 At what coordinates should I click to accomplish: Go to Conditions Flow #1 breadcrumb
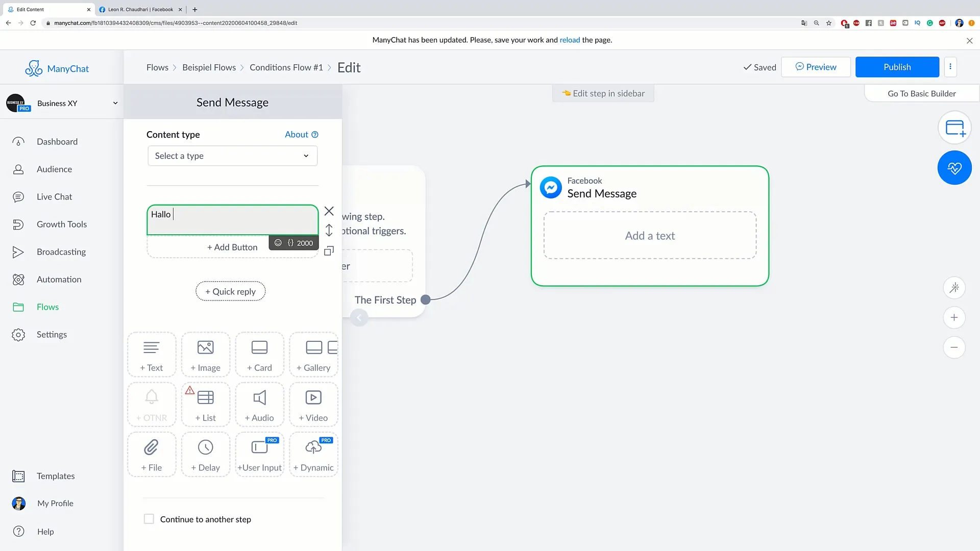pyautogui.click(x=286, y=67)
